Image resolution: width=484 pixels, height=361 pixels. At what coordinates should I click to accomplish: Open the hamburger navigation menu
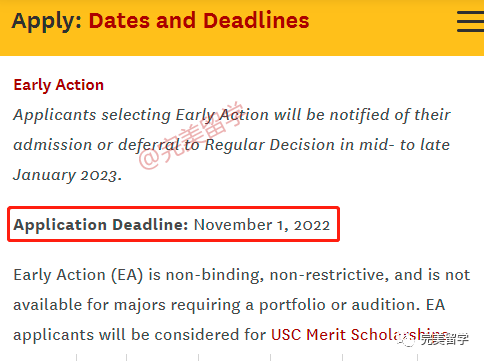coord(470,21)
